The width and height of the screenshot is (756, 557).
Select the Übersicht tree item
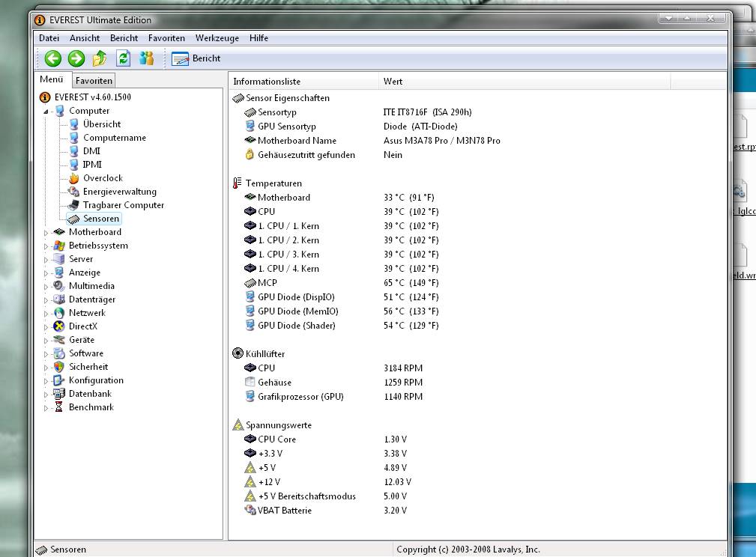click(102, 124)
